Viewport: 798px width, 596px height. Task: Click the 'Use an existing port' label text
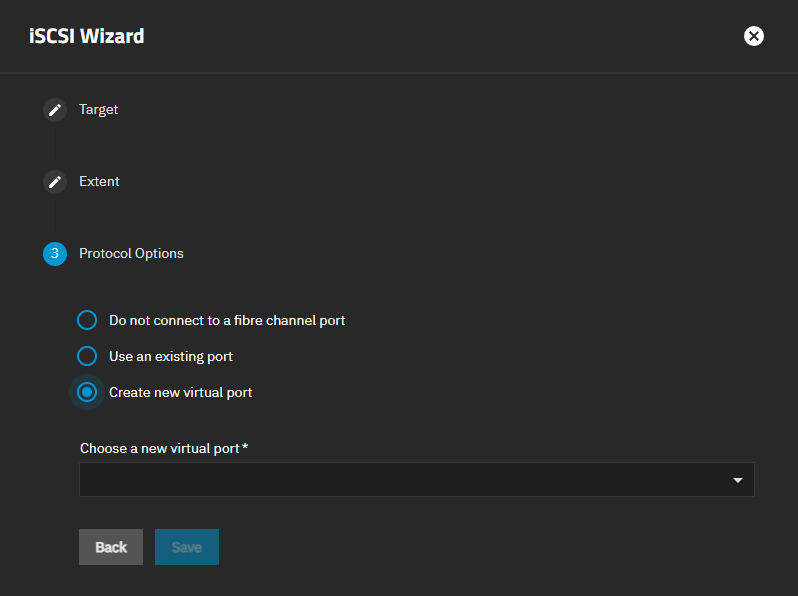(x=171, y=356)
